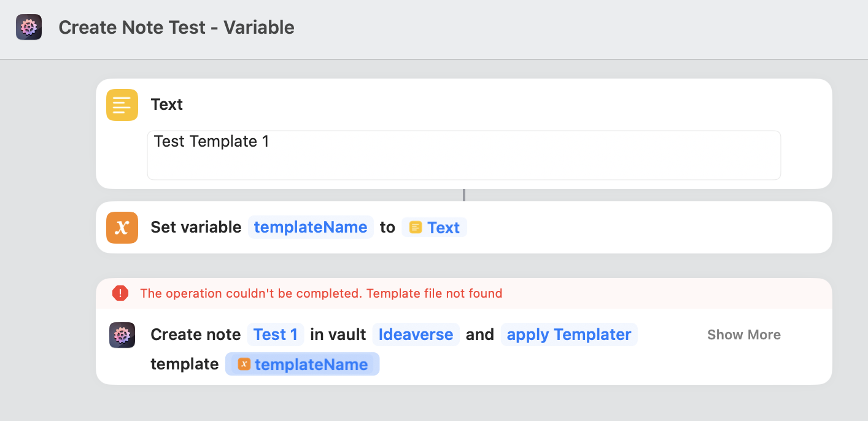Edit the 'Test 1' note name parameter
The image size is (868, 421).
click(276, 334)
